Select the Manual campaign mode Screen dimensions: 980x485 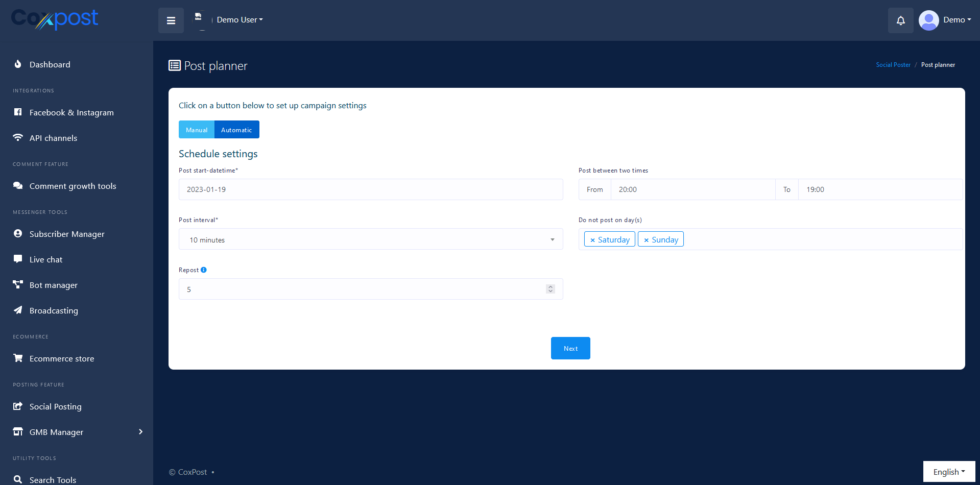click(197, 130)
